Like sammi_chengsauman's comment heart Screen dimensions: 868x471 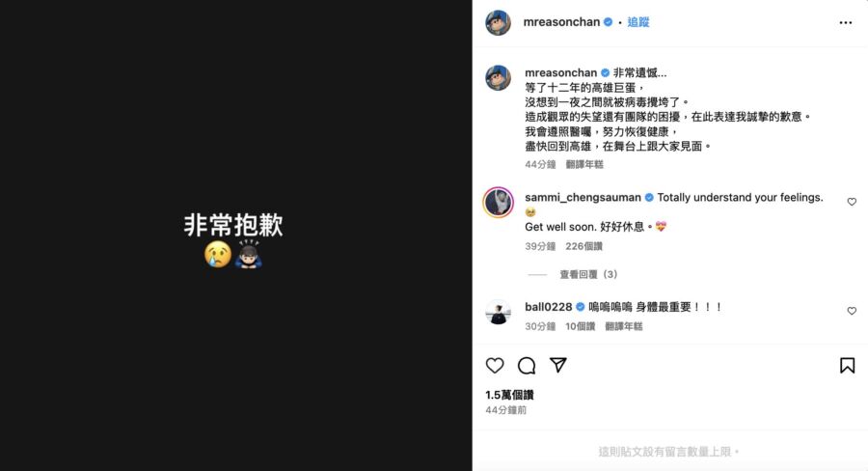coord(852,202)
